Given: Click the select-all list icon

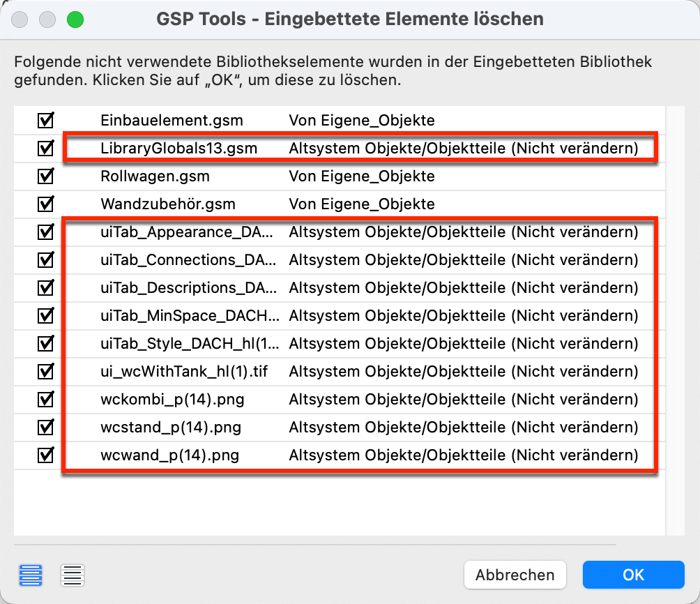Looking at the screenshot, I should (30, 575).
